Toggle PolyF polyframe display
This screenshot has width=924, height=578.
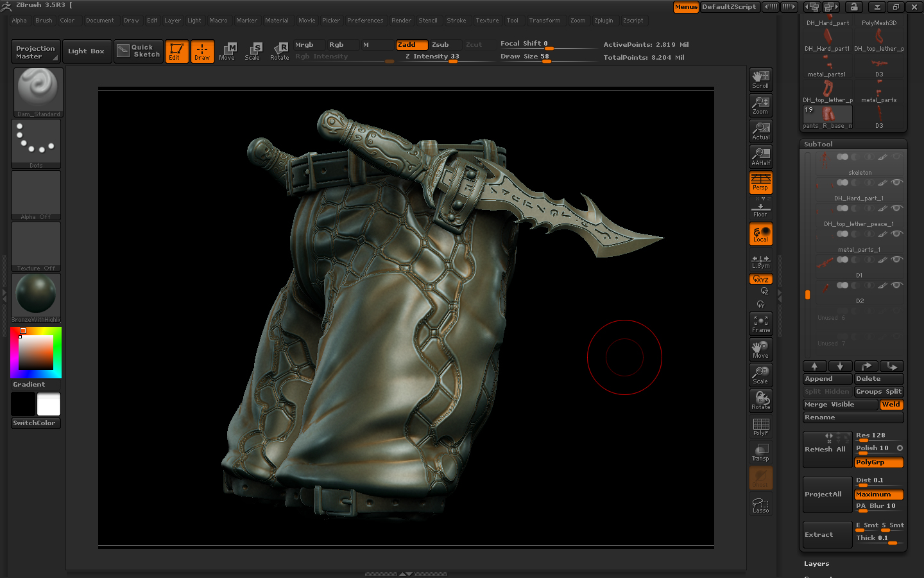760,426
